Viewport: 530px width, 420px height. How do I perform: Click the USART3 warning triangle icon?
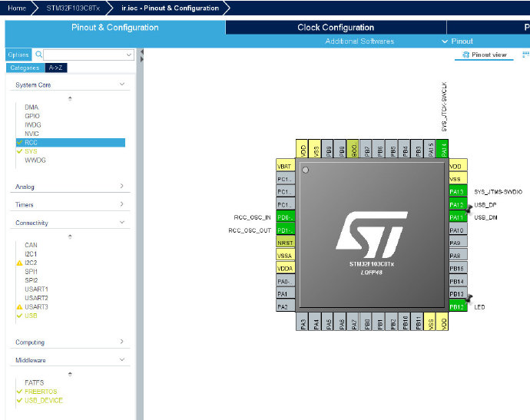(x=20, y=307)
